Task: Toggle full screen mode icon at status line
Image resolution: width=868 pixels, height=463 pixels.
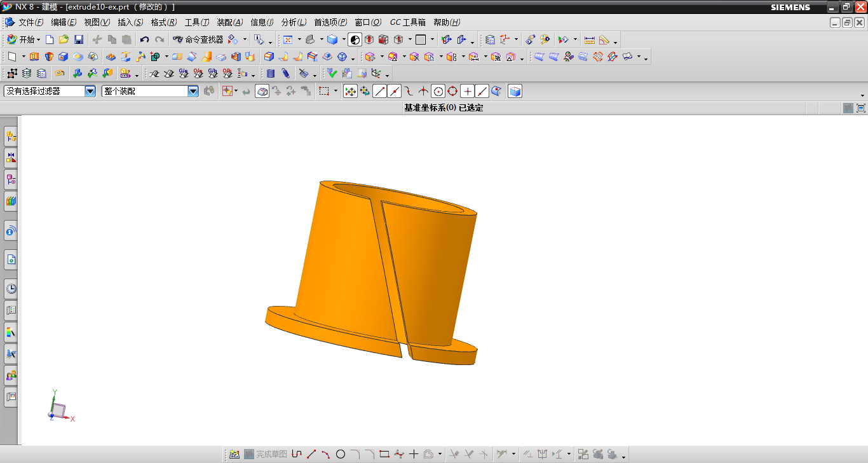Action: (x=861, y=108)
